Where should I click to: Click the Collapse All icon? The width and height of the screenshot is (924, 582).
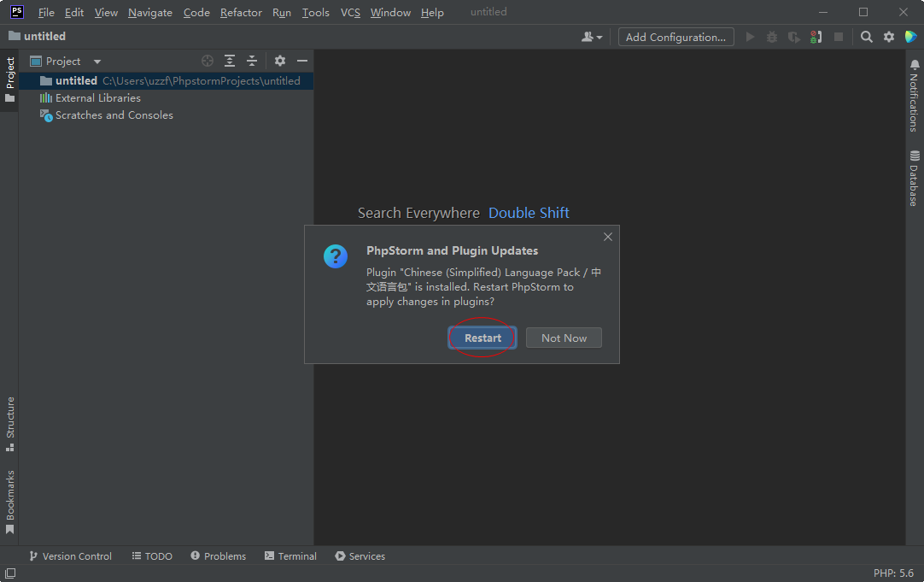click(x=252, y=61)
